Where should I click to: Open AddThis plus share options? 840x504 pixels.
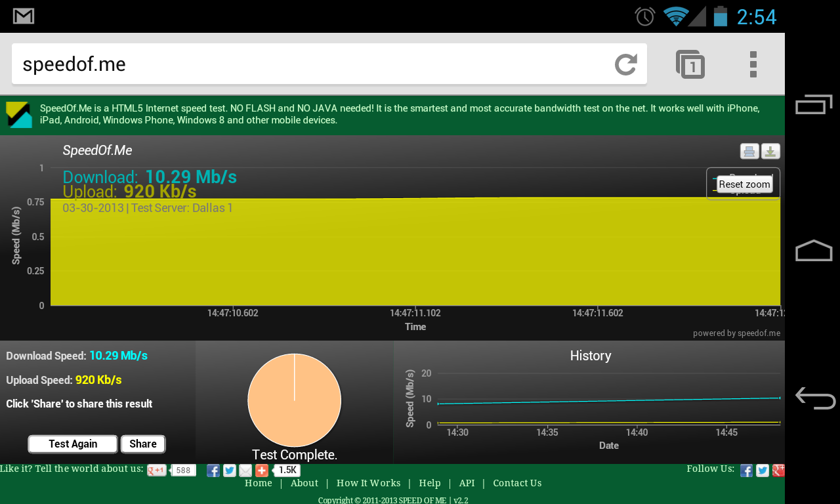pyautogui.click(x=262, y=471)
